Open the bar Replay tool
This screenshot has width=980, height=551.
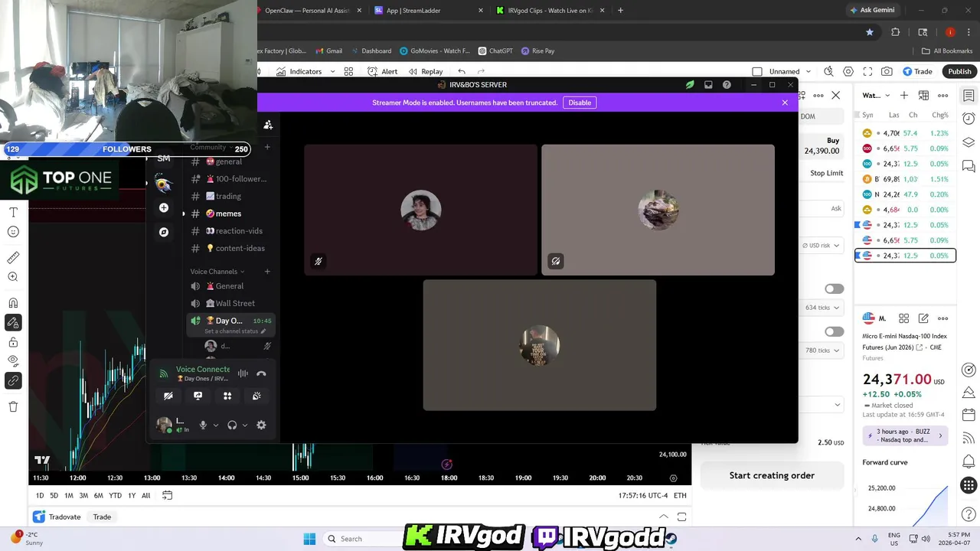pyautogui.click(x=426, y=71)
